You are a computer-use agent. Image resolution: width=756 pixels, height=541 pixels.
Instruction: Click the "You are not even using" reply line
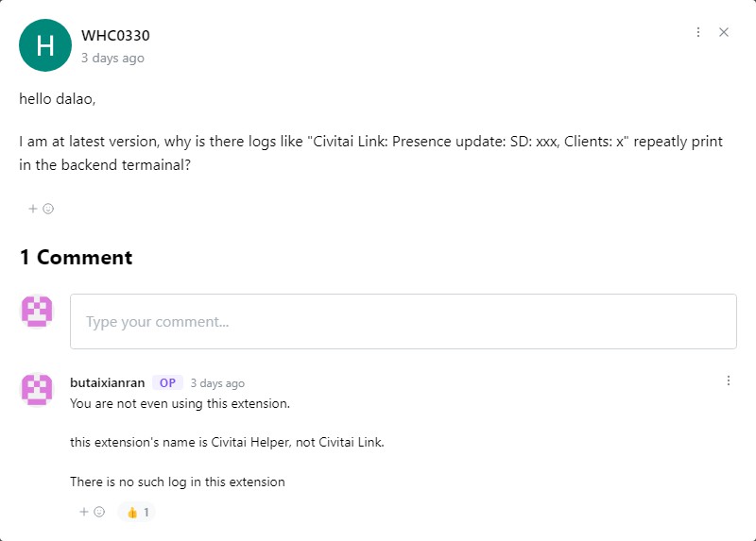pyautogui.click(x=180, y=403)
